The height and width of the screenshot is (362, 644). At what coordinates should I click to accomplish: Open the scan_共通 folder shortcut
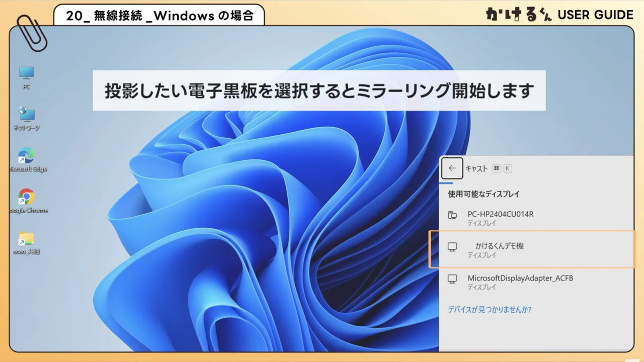point(26,242)
